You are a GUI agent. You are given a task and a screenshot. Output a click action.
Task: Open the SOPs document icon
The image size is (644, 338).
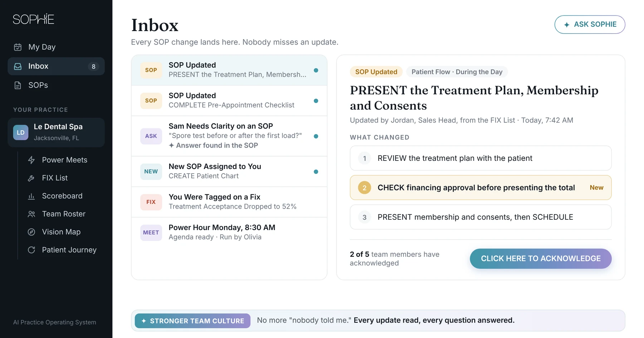pos(18,85)
